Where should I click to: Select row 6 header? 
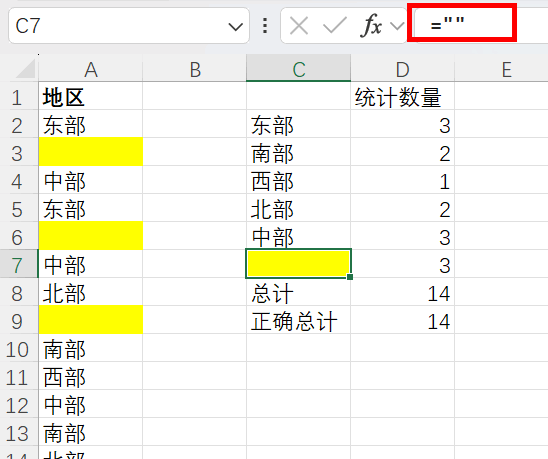point(19,236)
